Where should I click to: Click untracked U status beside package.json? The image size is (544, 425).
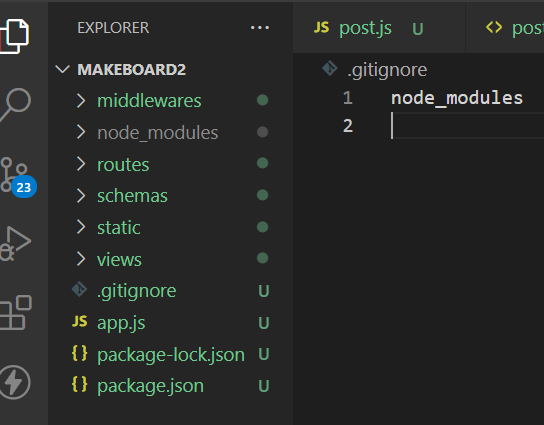pos(264,386)
